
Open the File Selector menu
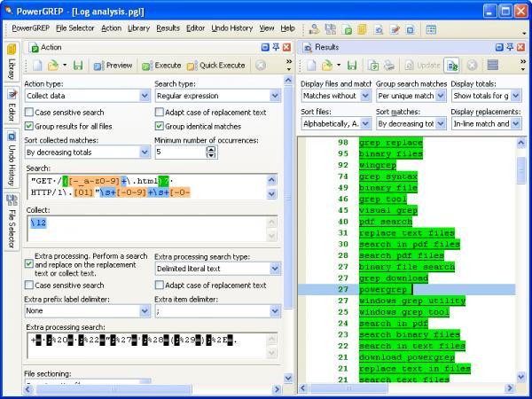75,28
